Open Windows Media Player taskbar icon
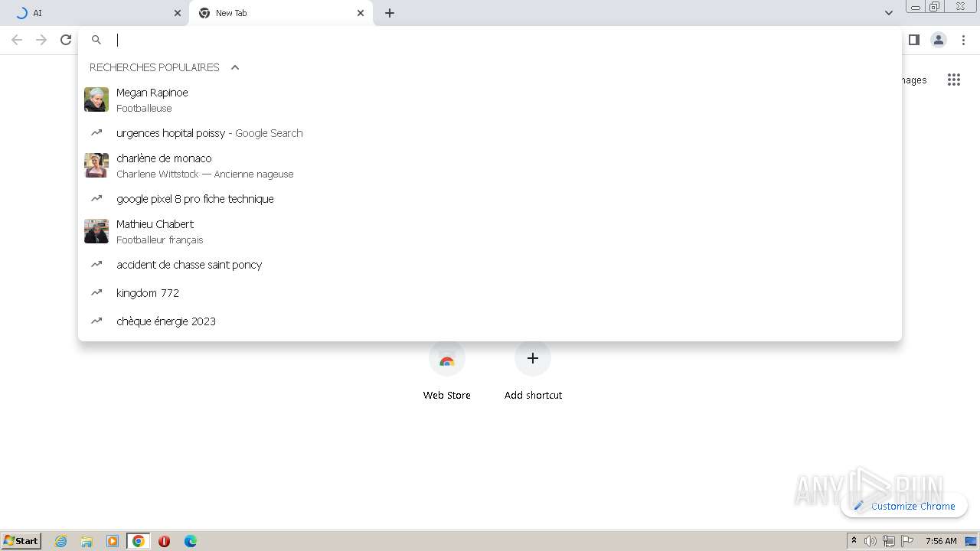Screen dimensions: 980x551 (x=113, y=541)
